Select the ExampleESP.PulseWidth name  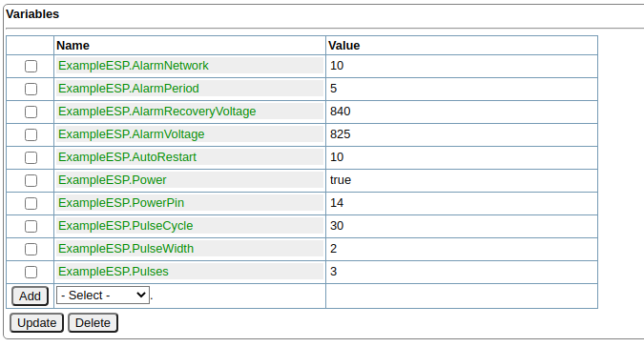[x=126, y=249]
